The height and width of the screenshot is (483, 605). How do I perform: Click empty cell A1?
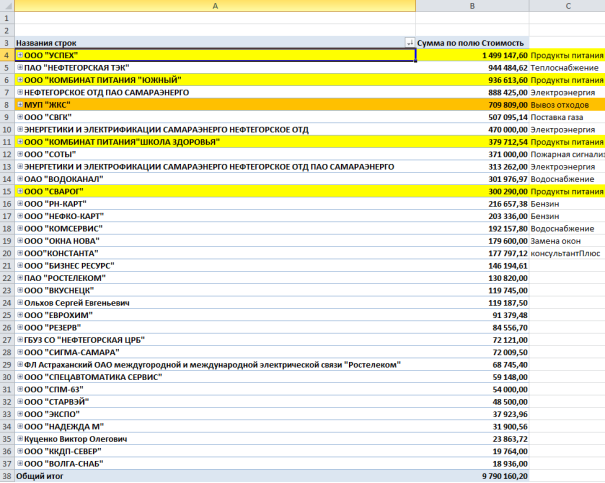click(x=215, y=18)
